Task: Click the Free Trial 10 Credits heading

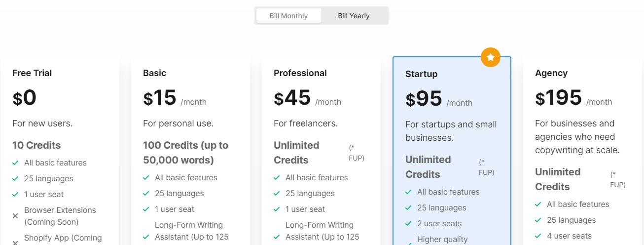Action: click(x=36, y=145)
